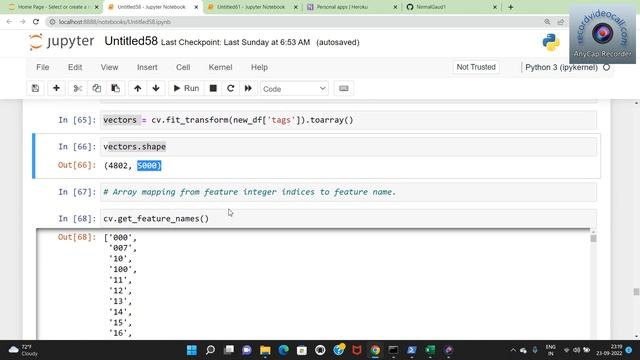Run the selected cell
Screen dimensions: 640x360
click(186, 88)
